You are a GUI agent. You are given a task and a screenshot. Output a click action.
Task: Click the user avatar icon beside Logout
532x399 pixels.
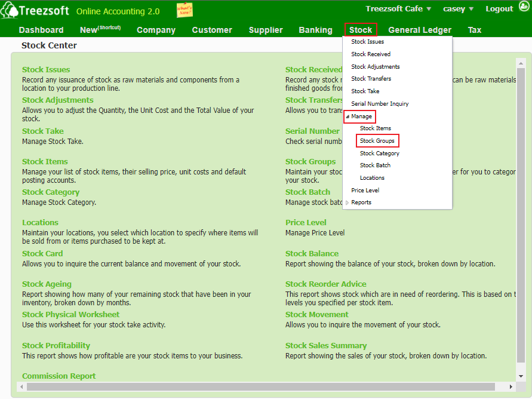524,8
